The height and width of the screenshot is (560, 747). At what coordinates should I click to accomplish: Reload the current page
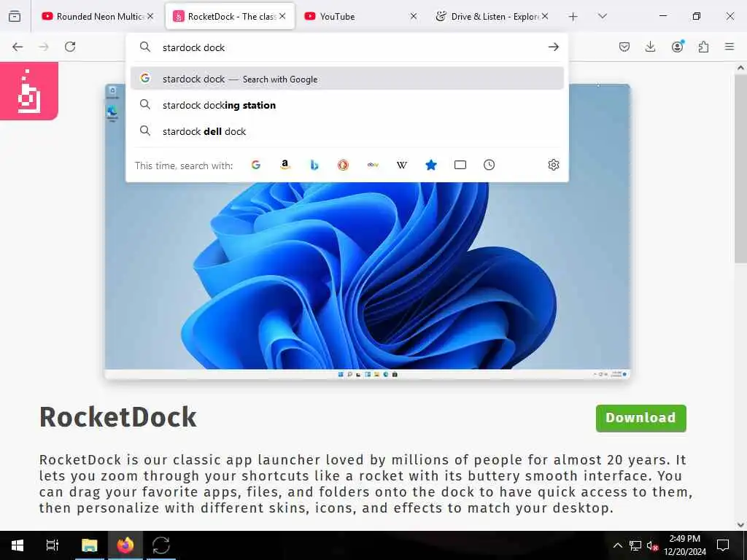(x=70, y=47)
